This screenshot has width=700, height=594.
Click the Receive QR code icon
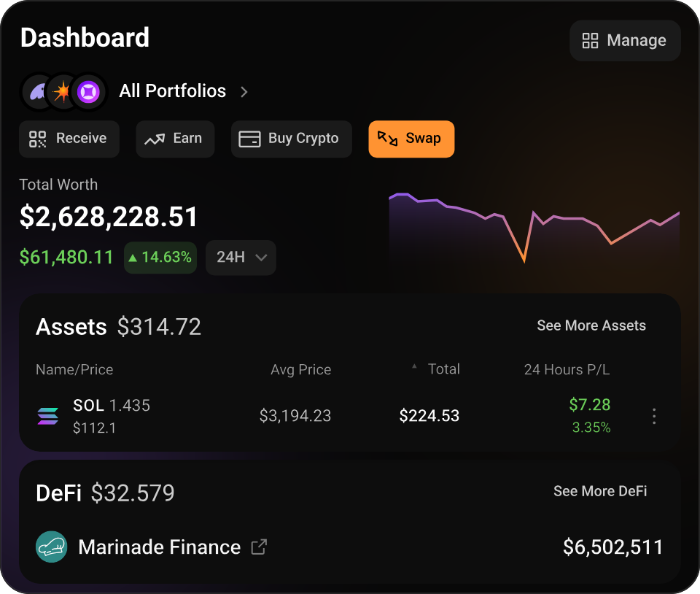(37, 139)
